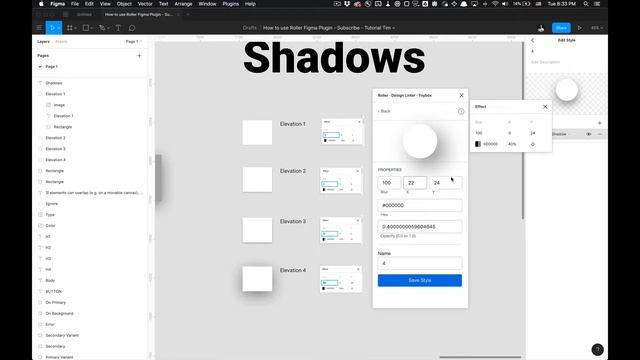Select Shadows layer in layers list
This screenshot has width=640, height=360.
coord(54,83)
